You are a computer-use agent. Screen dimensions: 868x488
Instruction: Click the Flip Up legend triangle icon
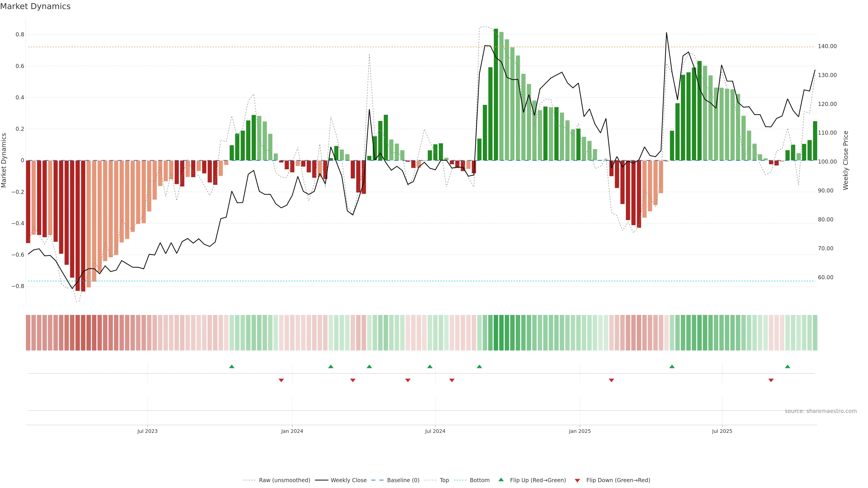[x=501, y=480]
